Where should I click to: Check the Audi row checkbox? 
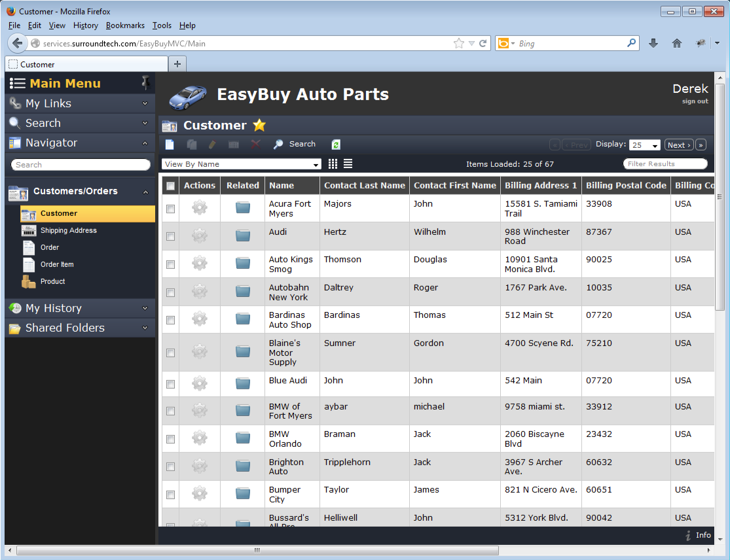coord(170,236)
